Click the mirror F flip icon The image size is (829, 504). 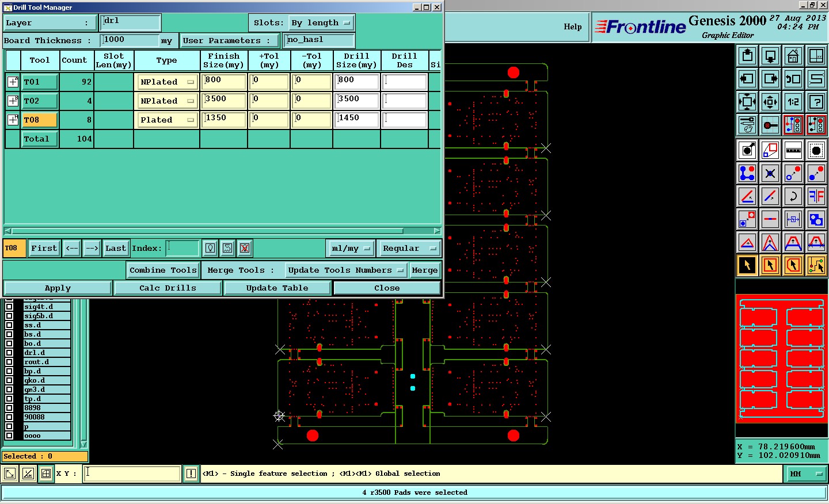pyautogui.click(x=816, y=196)
